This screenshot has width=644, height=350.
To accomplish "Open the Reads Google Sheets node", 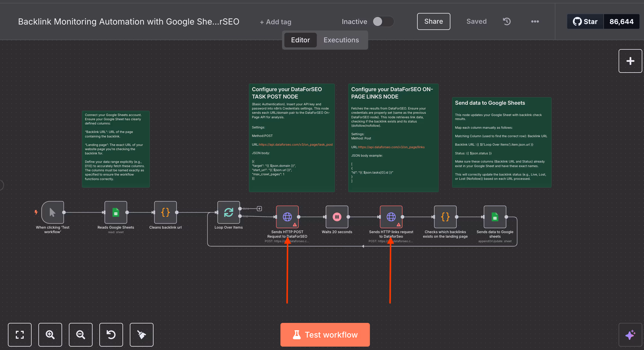I will pos(116,212).
